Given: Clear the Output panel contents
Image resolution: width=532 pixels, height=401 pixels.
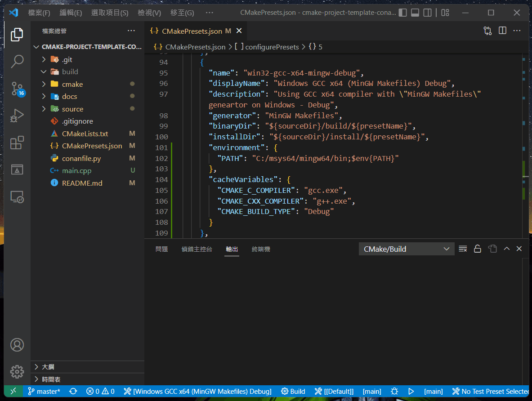Looking at the screenshot, I should click(x=463, y=248).
